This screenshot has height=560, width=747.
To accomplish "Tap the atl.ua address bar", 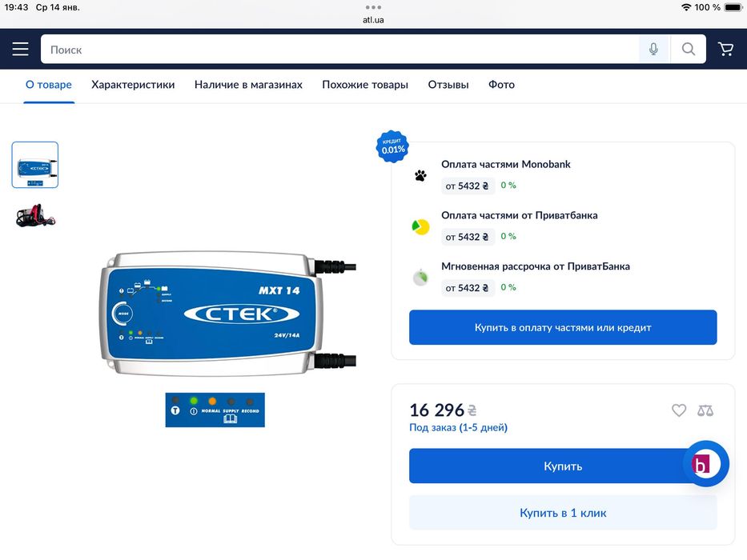I will point(373,20).
